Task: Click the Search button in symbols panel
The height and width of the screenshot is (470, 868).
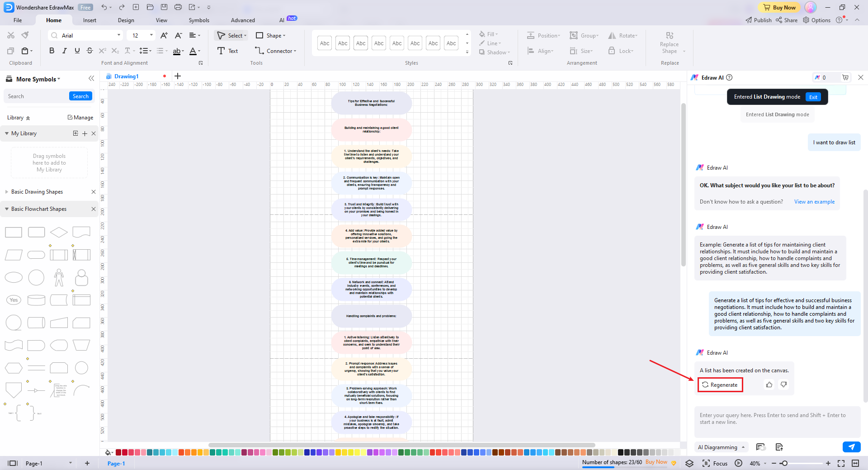Action: pos(80,96)
